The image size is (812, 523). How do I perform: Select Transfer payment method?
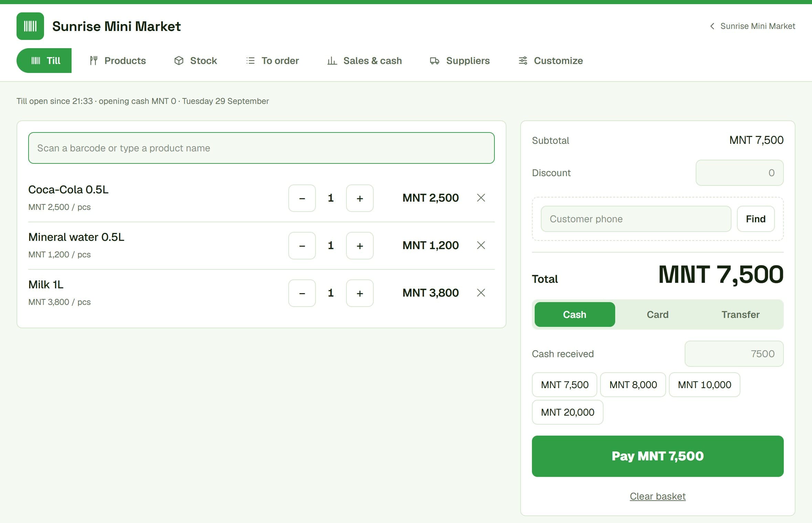click(740, 314)
